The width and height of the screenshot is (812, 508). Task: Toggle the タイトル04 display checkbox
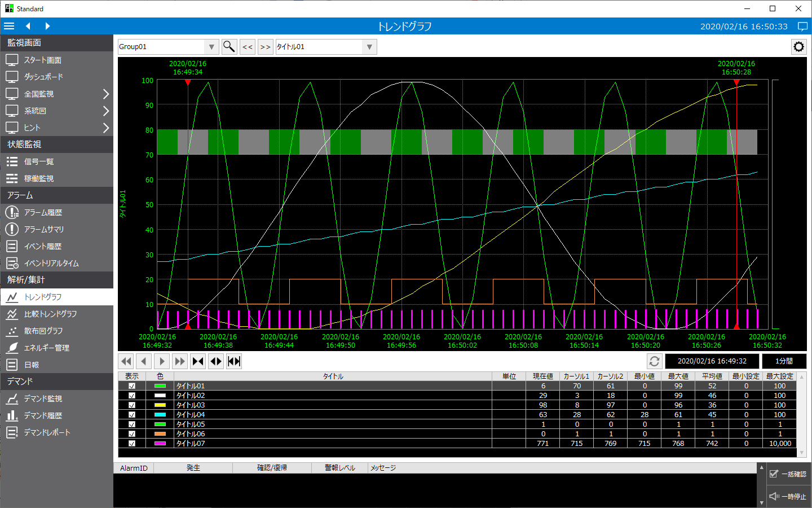pos(132,415)
